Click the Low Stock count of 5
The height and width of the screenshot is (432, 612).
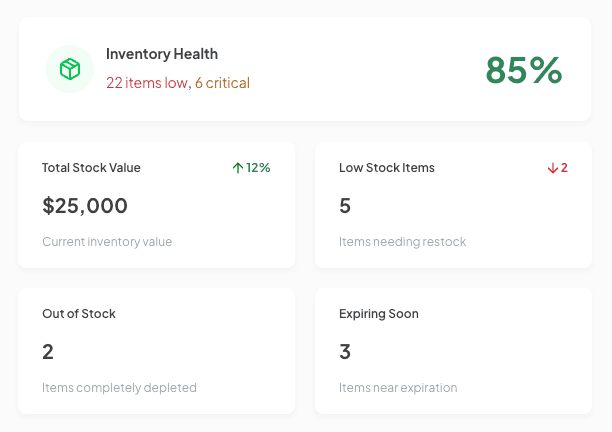pyautogui.click(x=345, y=206)
